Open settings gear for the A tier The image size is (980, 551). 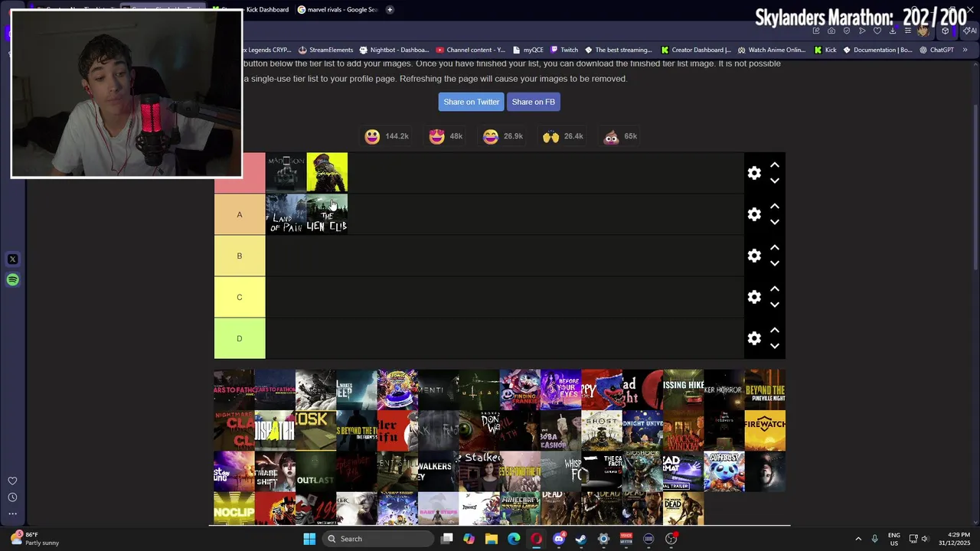click(x=754, y=214)
